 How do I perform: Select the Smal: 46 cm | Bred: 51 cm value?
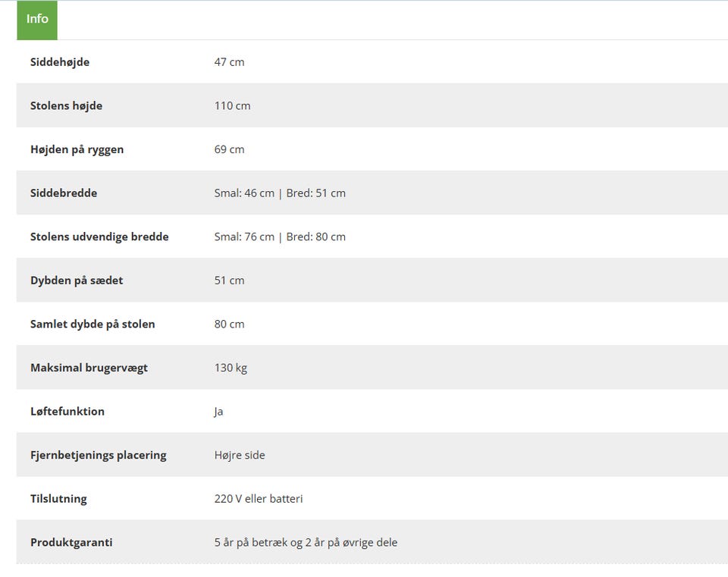tap(280, 193)
